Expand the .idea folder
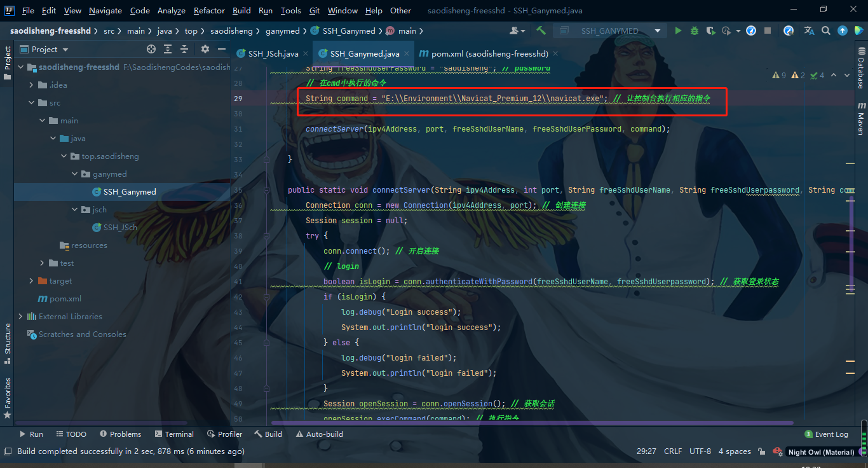The width and height of the screenshot is (868, 468). coord(32,85)
